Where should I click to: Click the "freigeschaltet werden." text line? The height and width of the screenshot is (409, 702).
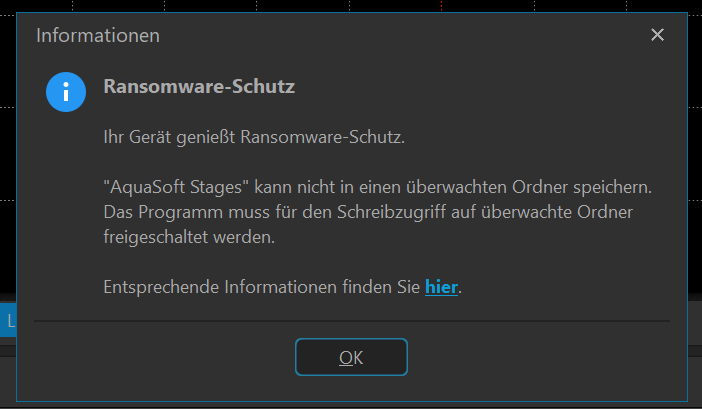[188, 237]
